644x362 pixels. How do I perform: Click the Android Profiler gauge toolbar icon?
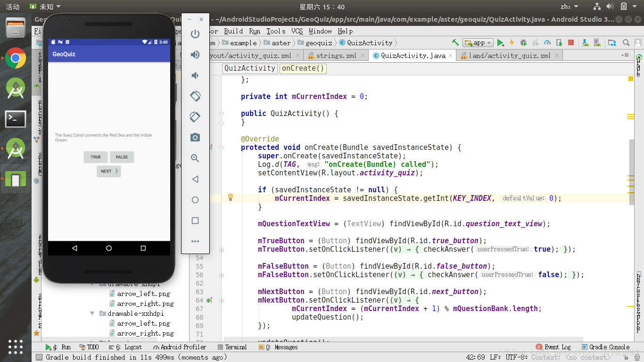547,42
